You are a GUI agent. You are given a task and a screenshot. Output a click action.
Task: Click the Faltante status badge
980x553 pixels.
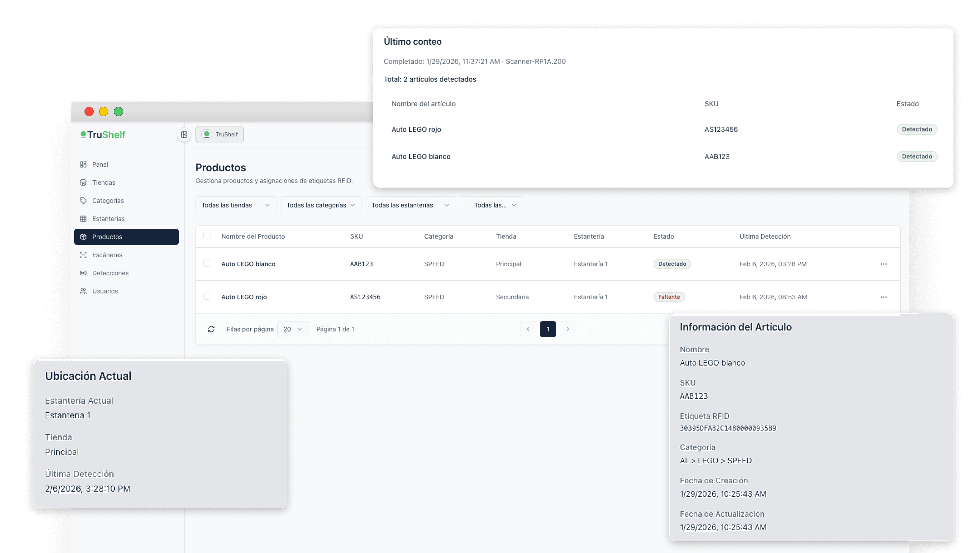tap(669, 297)
